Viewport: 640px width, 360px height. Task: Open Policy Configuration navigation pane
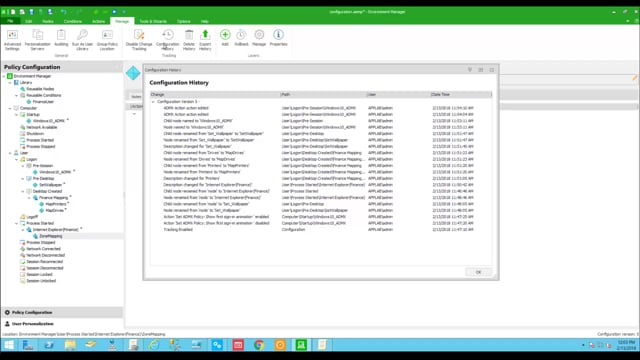point(62,312)
